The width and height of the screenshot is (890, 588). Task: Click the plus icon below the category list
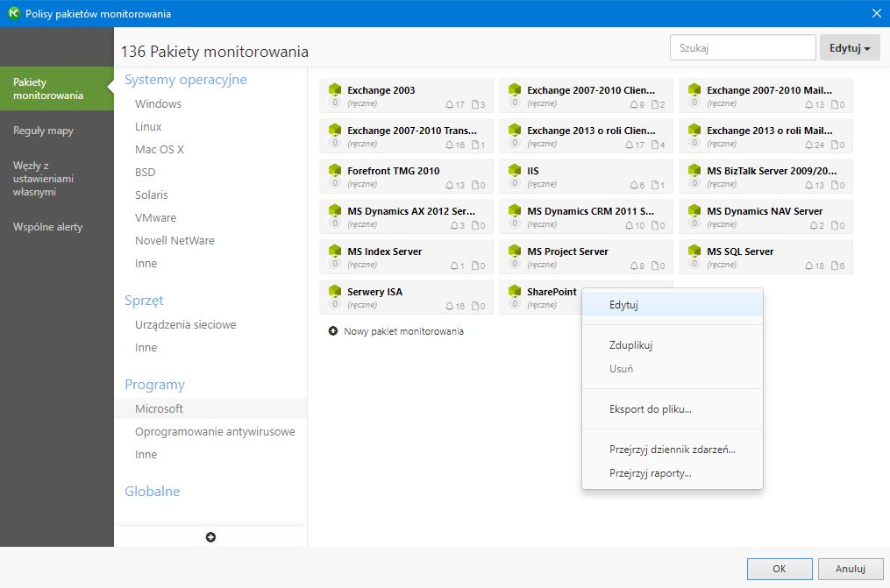(x=210, y=537)
